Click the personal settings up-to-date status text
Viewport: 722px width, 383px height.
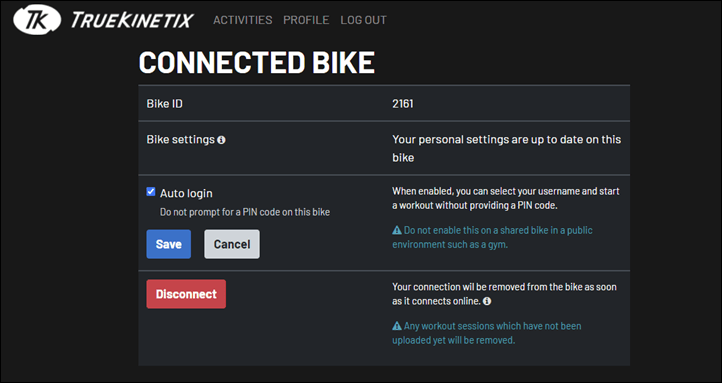(507, 148)
